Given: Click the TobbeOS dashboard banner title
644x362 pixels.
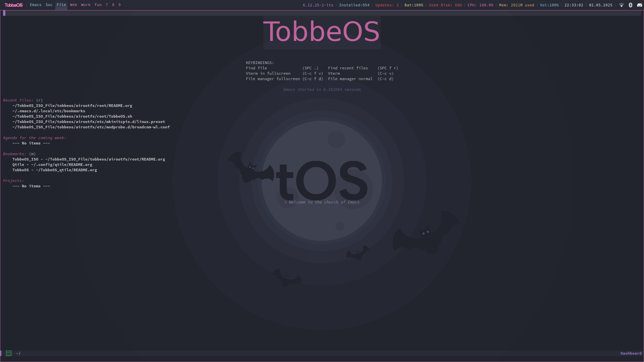Looking at the screenshot, I should tap(322, 32).
